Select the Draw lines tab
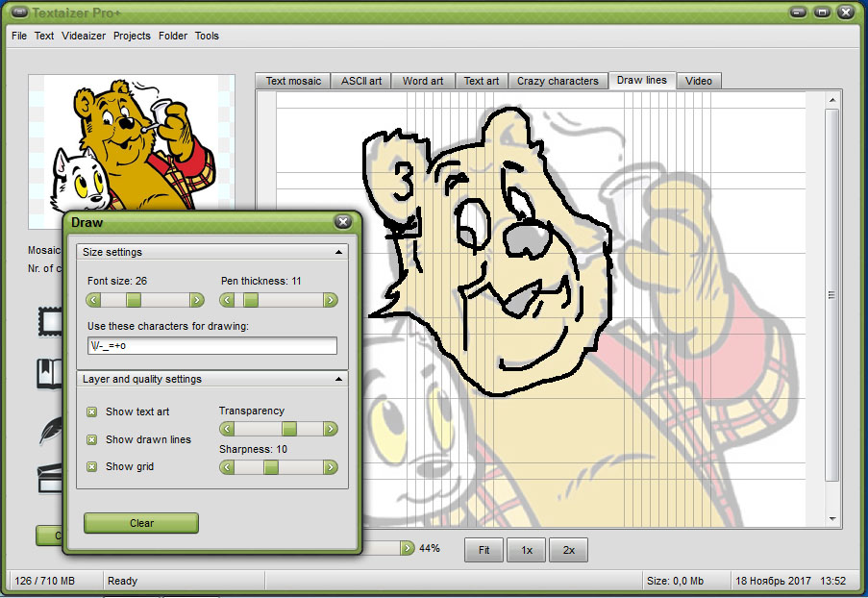This screenshot has width=868, height=598. click(x=642, y=81)
